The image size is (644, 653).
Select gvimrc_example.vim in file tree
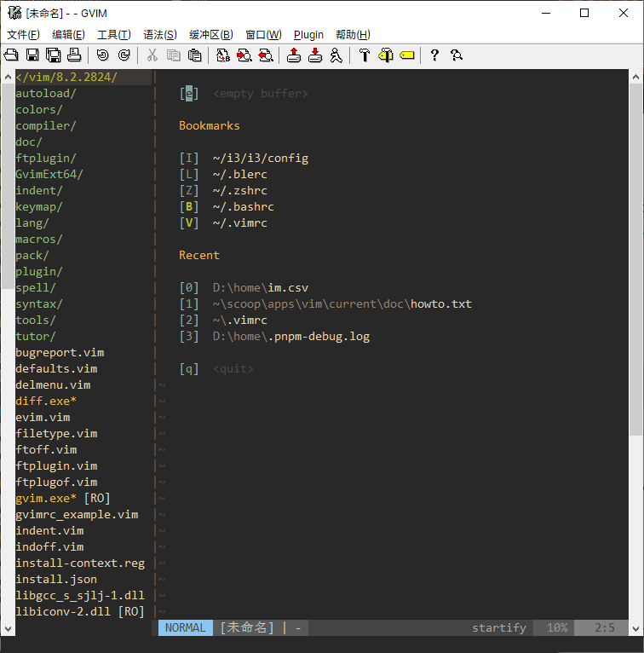pos(77,515)
